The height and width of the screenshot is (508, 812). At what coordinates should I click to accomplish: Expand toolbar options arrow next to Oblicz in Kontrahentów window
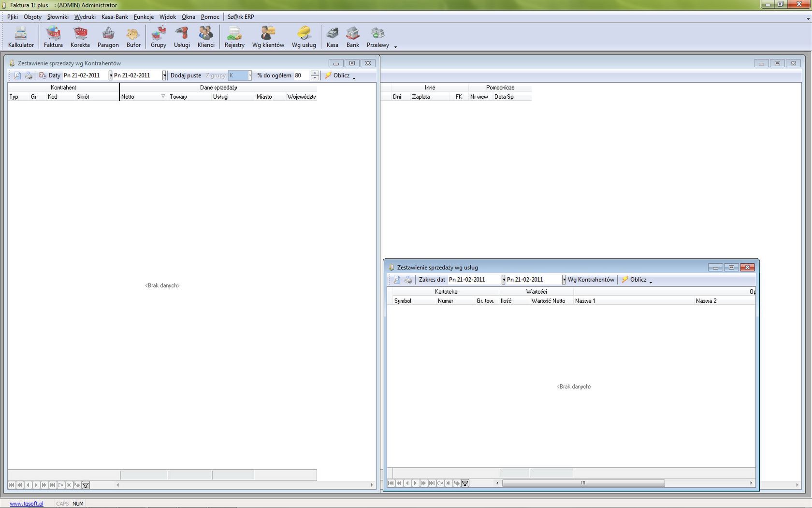point(354,78)
